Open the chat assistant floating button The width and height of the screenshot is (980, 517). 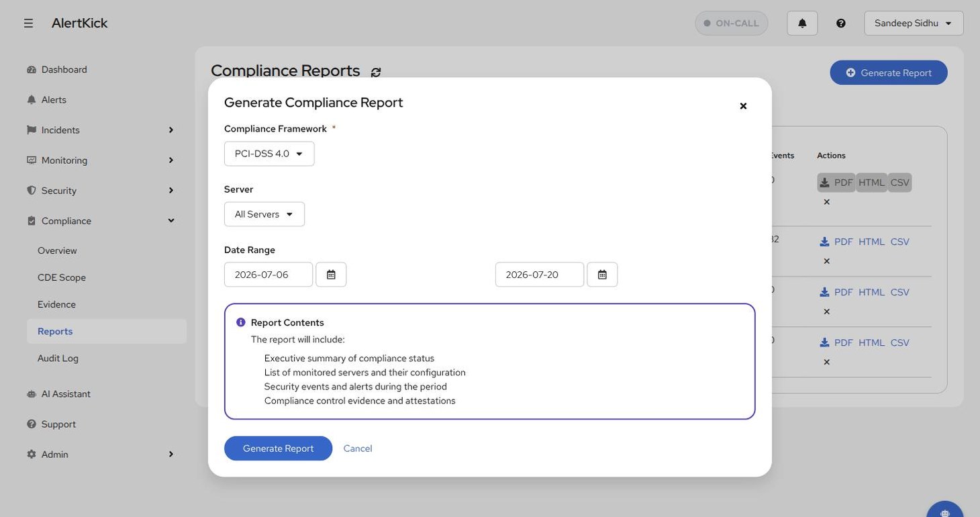click(x=945, y=512)
